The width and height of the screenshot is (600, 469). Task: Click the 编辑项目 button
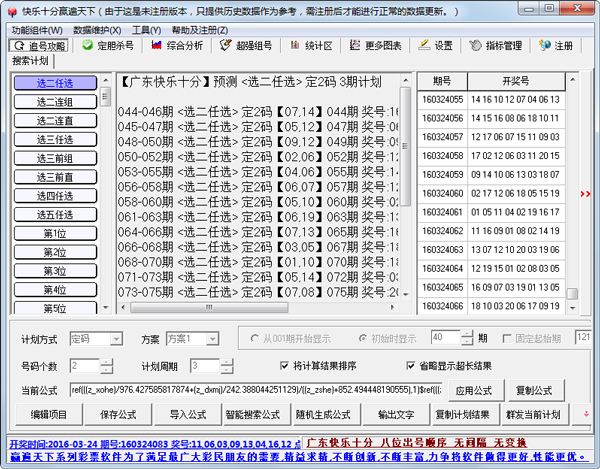click(x=49, y=414)
